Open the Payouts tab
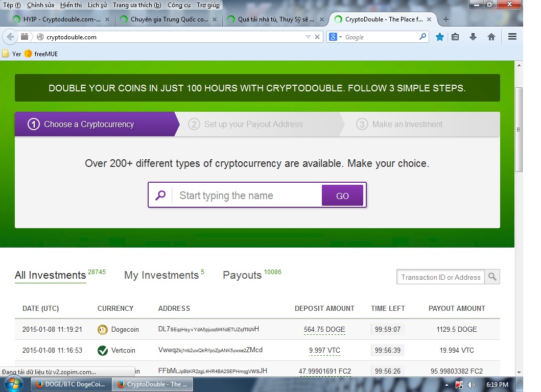Image resolution: width=541 pixels, height=392 pixels. pos(242,275)
